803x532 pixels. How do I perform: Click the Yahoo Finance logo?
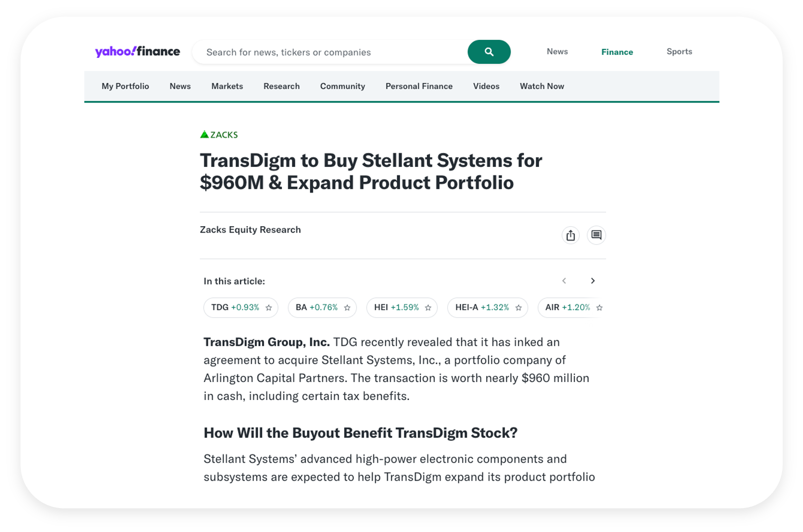click(137, 52)
